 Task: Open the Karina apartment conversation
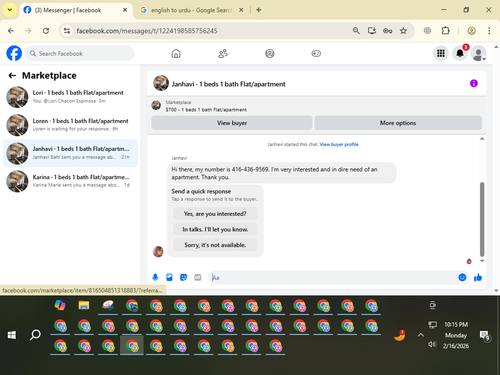[x=70, y=181]
